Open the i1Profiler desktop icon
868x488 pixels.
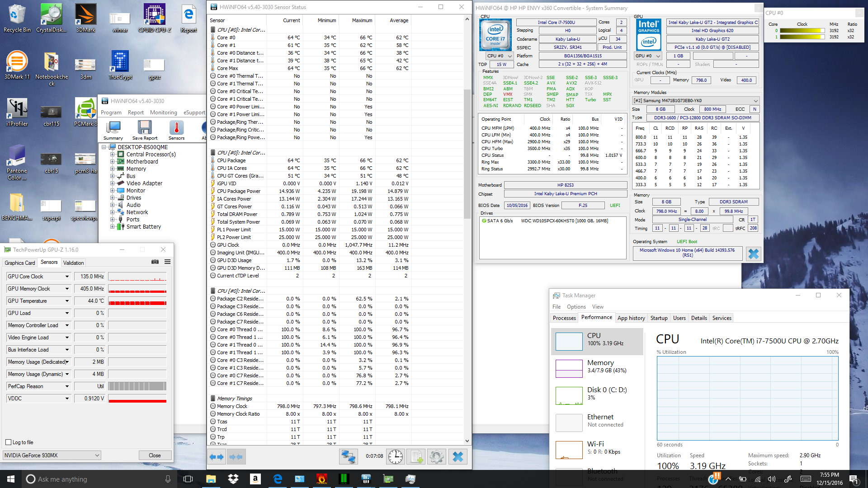pos(17,112)
